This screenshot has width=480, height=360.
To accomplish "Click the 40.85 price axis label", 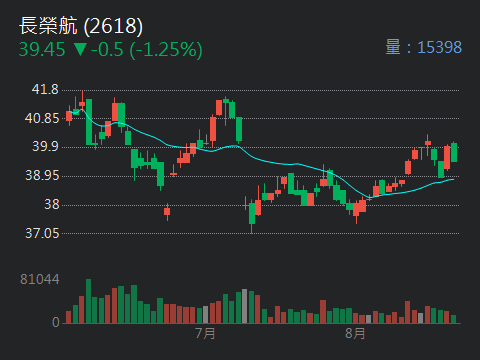I will coord(42,118).
